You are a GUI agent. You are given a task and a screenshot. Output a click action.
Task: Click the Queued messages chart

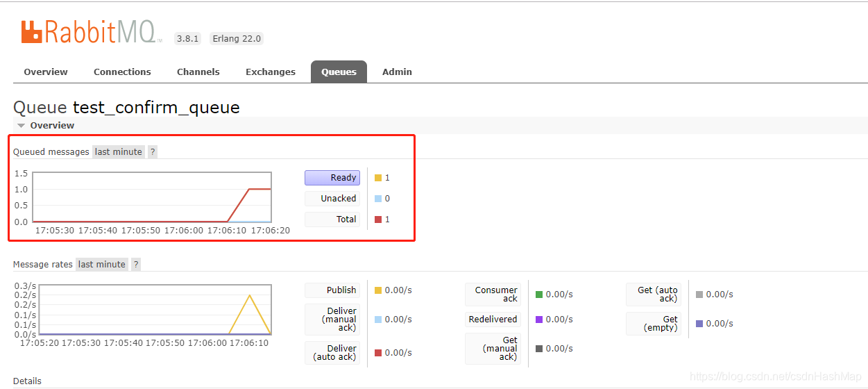[x=152, y=197]
